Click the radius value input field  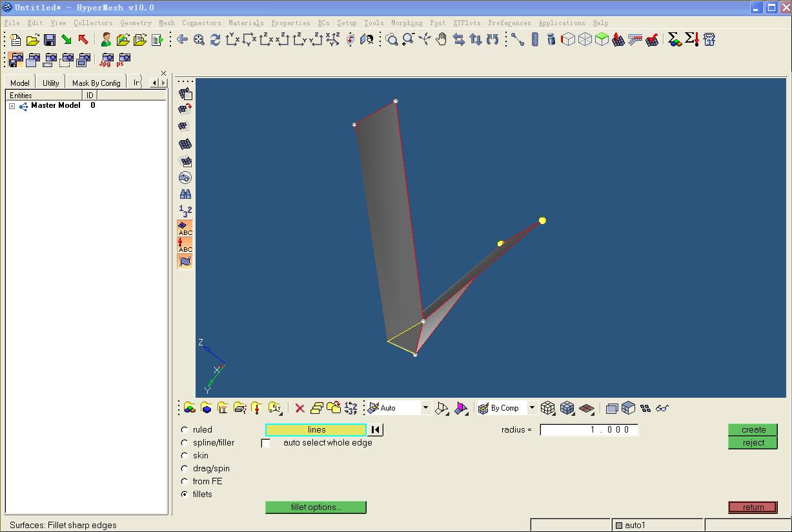tap(589, 430)
